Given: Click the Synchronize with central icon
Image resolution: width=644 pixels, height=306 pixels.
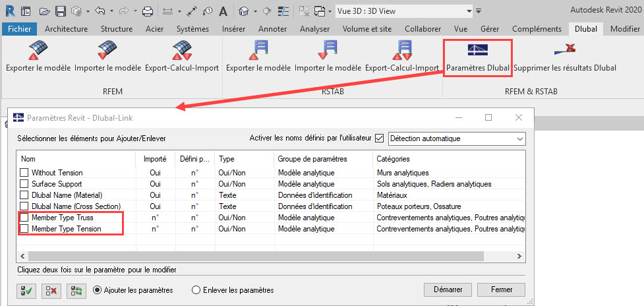Looking at the screenshot, I should (77, 11).
